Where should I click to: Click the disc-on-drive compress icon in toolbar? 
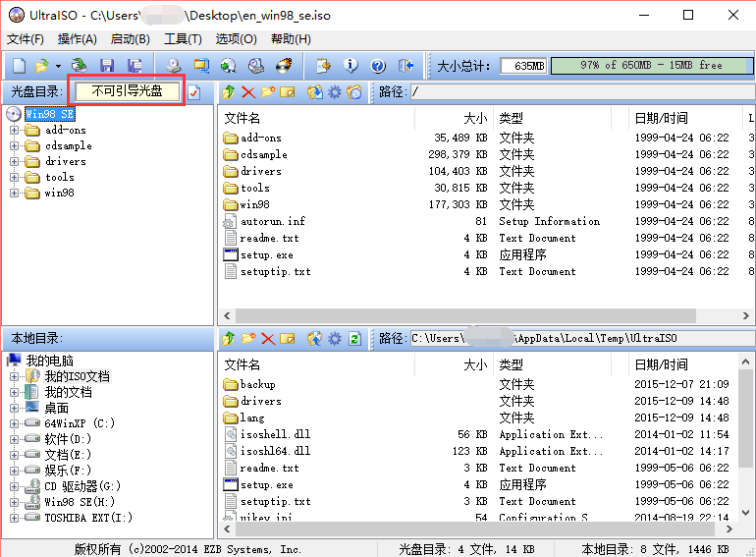(256, 66)
